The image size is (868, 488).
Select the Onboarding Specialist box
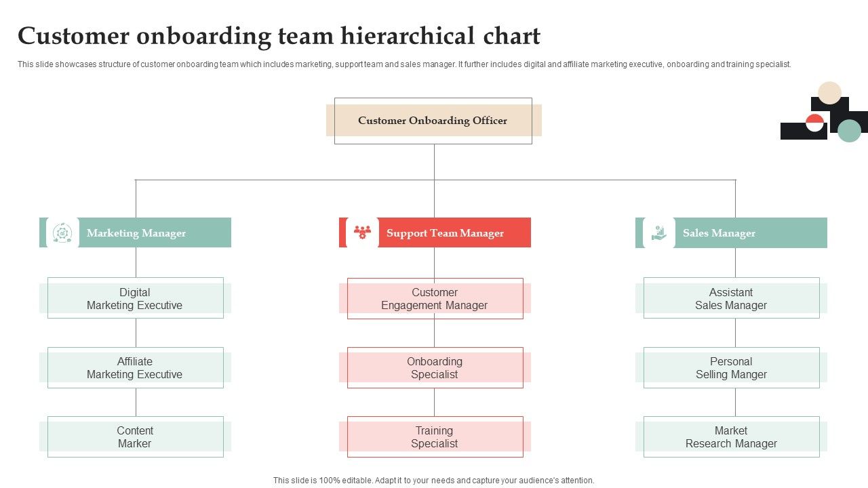click(435, 367)
